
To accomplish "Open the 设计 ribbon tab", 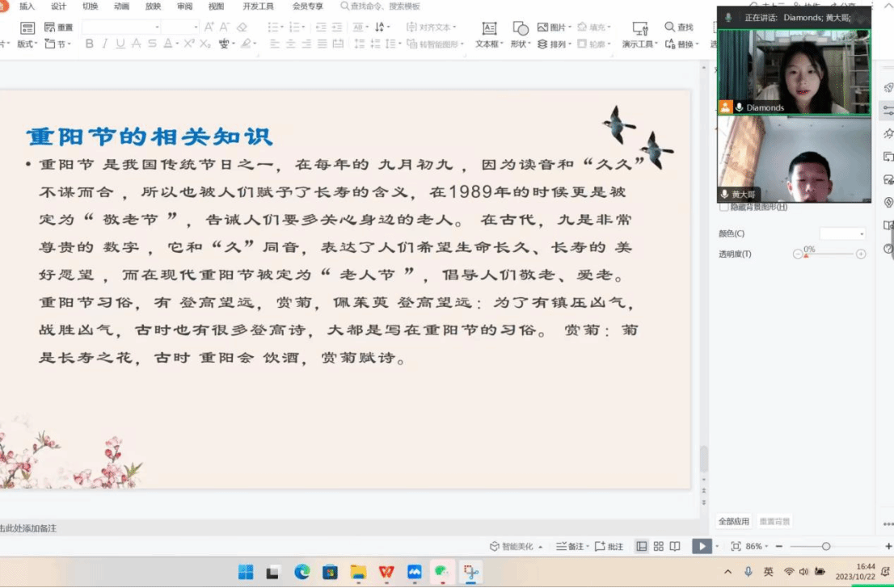I will point(58,6).
